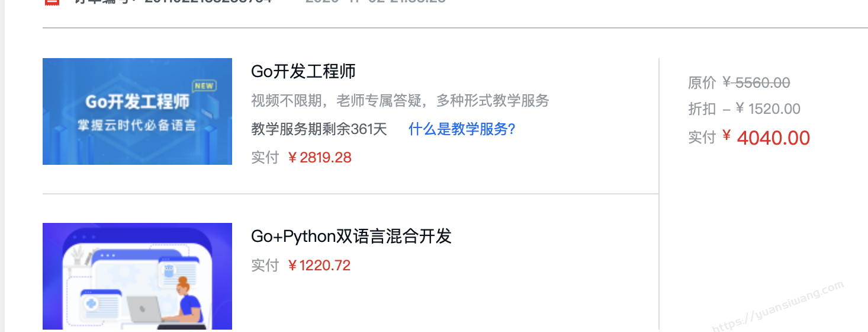868x332 pixels.
Task: Click the laptop illustration in Go+Python thumbnail
Action: pyautogui.click(x=144, y=309)
